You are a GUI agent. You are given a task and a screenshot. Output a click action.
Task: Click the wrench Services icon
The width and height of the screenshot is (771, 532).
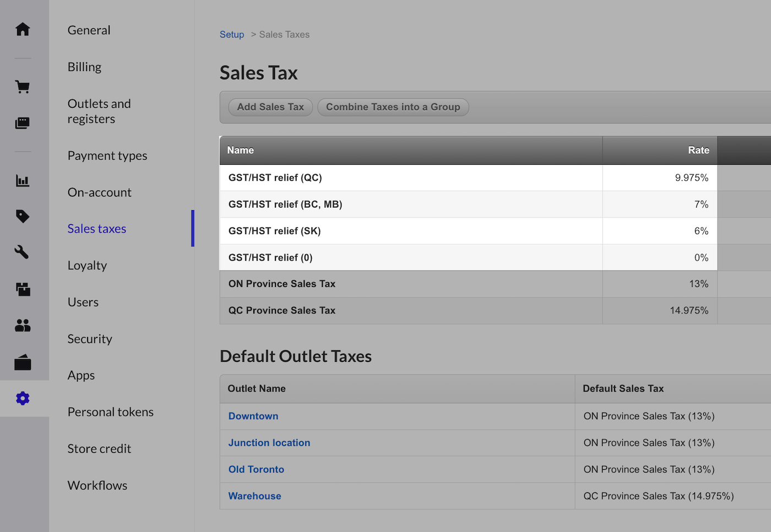pyautogui.click(x=23, y=252)
